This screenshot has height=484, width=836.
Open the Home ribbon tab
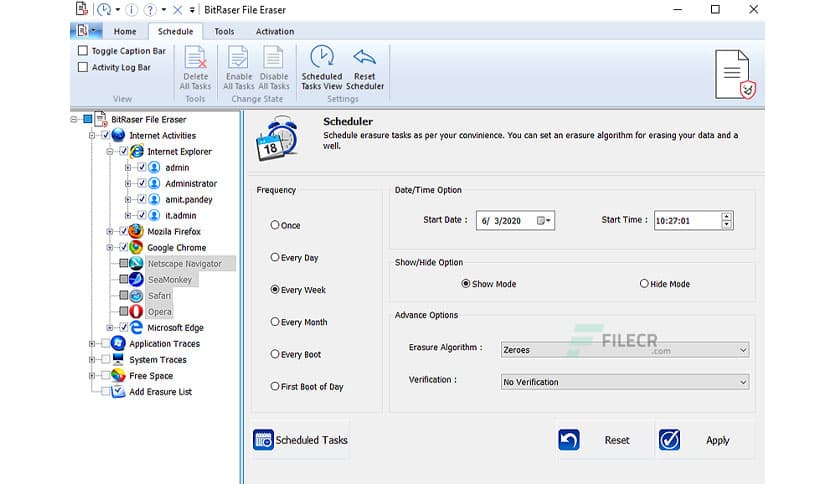point(125,31)
